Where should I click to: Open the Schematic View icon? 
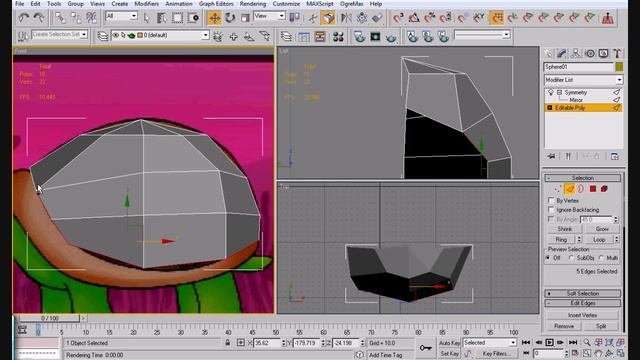[320, 37]
